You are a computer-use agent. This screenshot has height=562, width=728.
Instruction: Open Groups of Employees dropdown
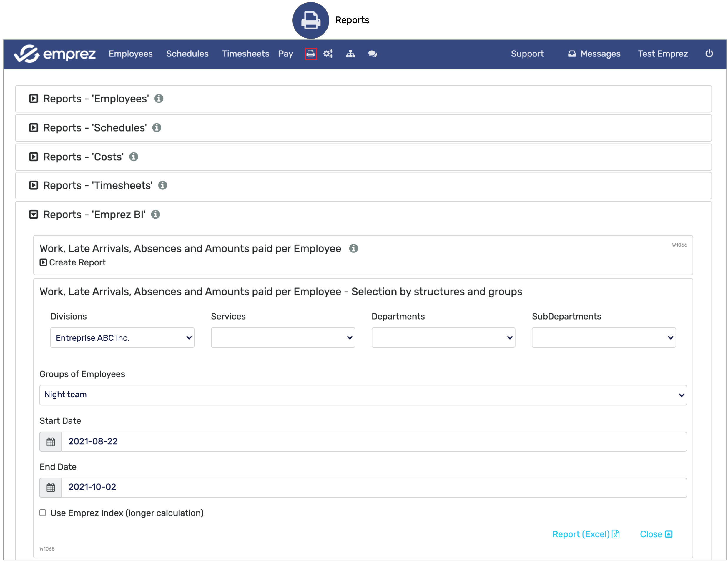tap(363, 395)
